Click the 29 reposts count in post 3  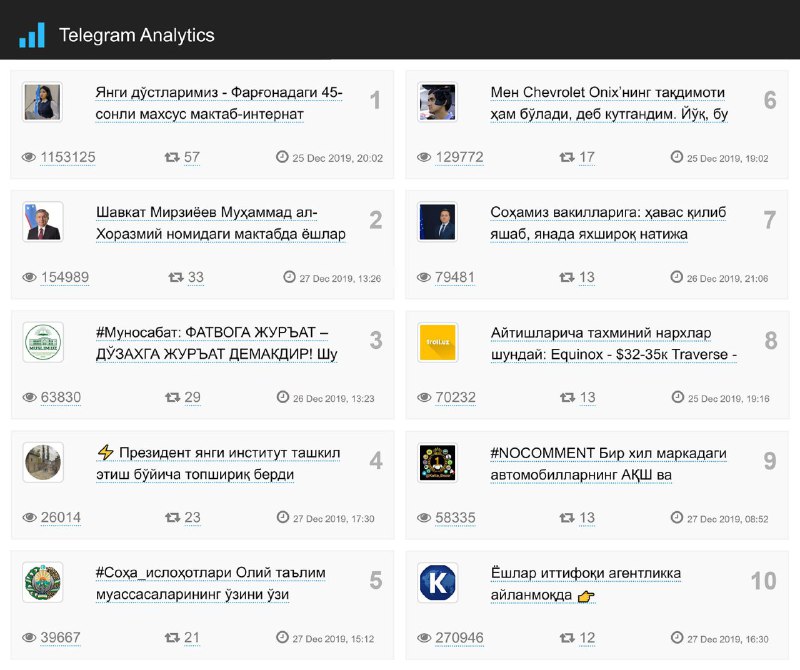[192, 397]
